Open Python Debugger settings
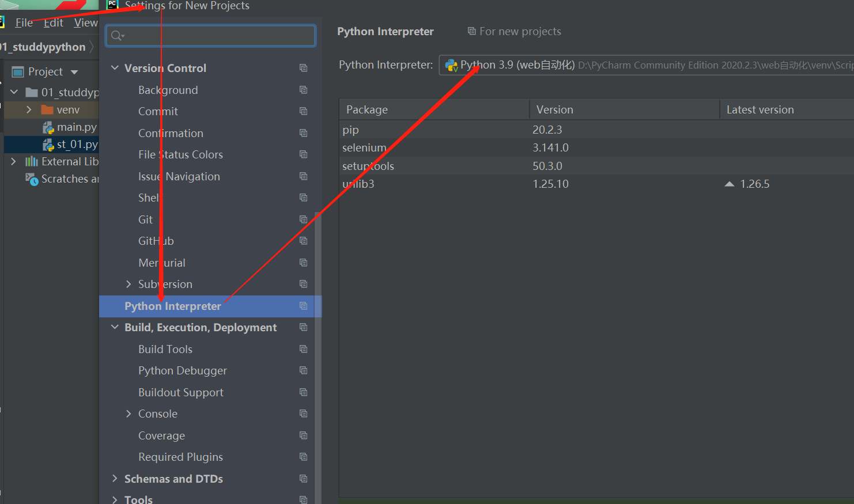Viewport: 854px width, 504px height. coord(183,370)
